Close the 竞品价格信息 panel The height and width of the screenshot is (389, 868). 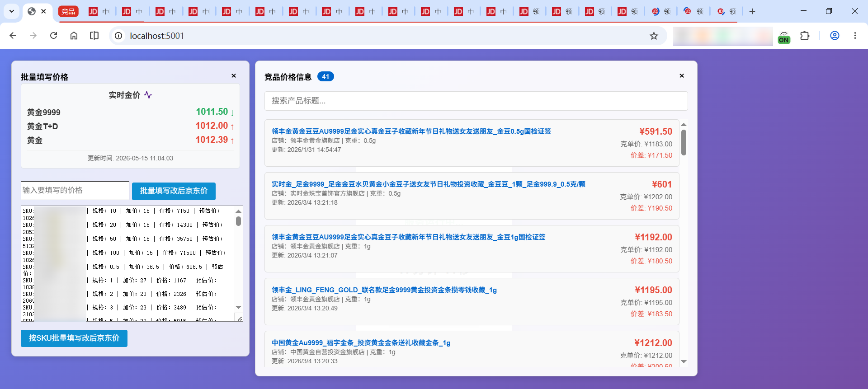coord(682,76)
